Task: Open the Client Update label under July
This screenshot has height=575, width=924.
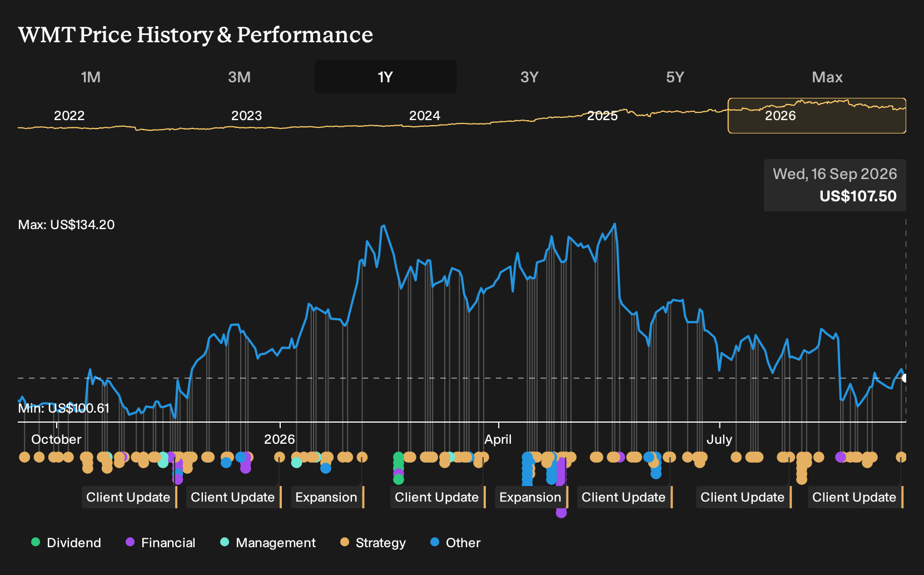Action: click(743, 497)
